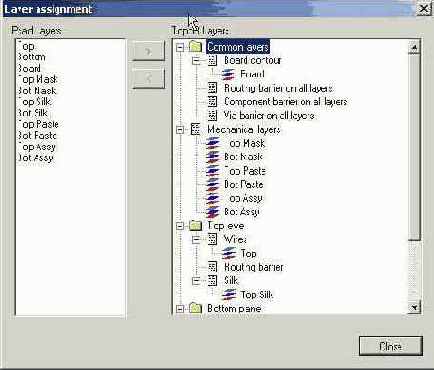Select the Board layer icon under Board contour
434x370 pixels.
pyautogui.click(x=228, y=74)
